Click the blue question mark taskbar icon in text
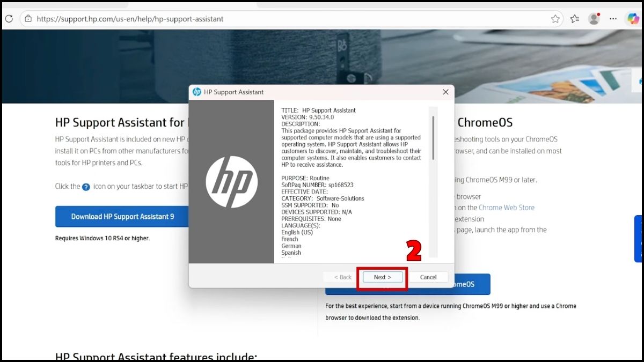 [86, 187]
